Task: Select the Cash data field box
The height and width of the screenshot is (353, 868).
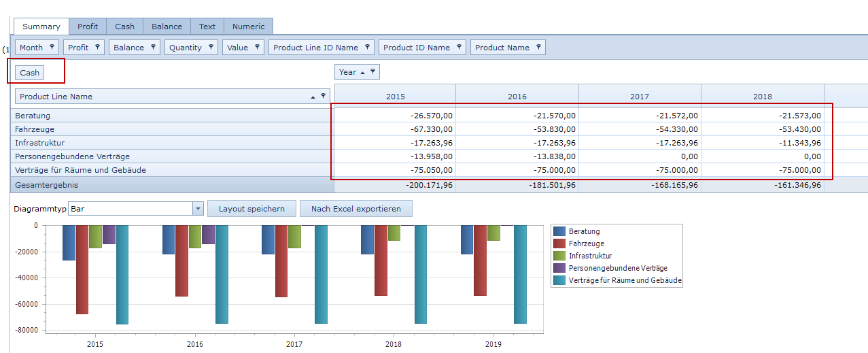Action: [x=30, y=73]
